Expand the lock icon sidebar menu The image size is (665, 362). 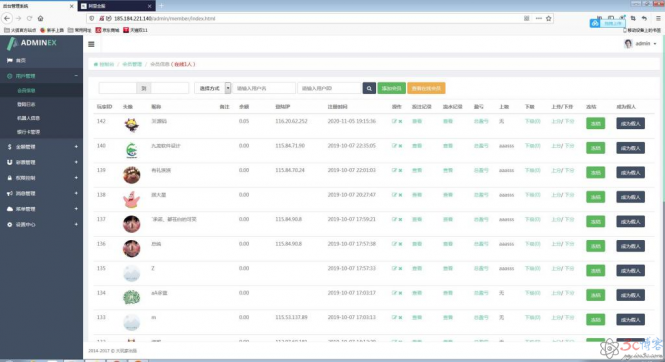pos(42,178)
